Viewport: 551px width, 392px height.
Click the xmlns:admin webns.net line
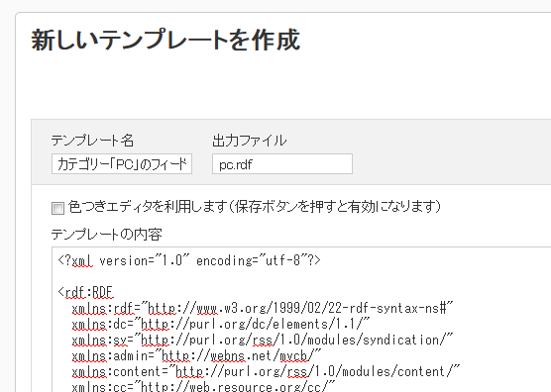pyautogui.click(x=197, y=355)
